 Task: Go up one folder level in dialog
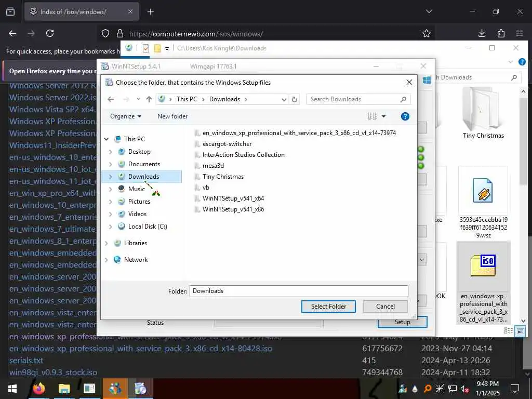coord(149,99)
